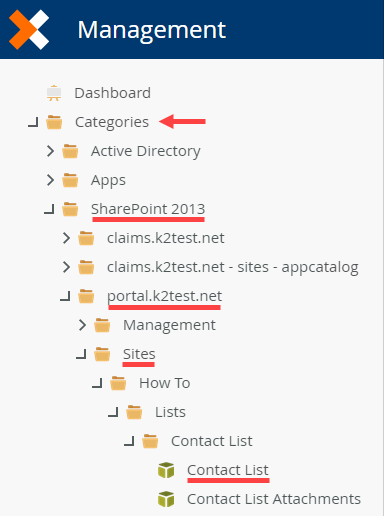Open the Dashboard item
The height and width of the screenshot is (516, 384).
(113, 93)
